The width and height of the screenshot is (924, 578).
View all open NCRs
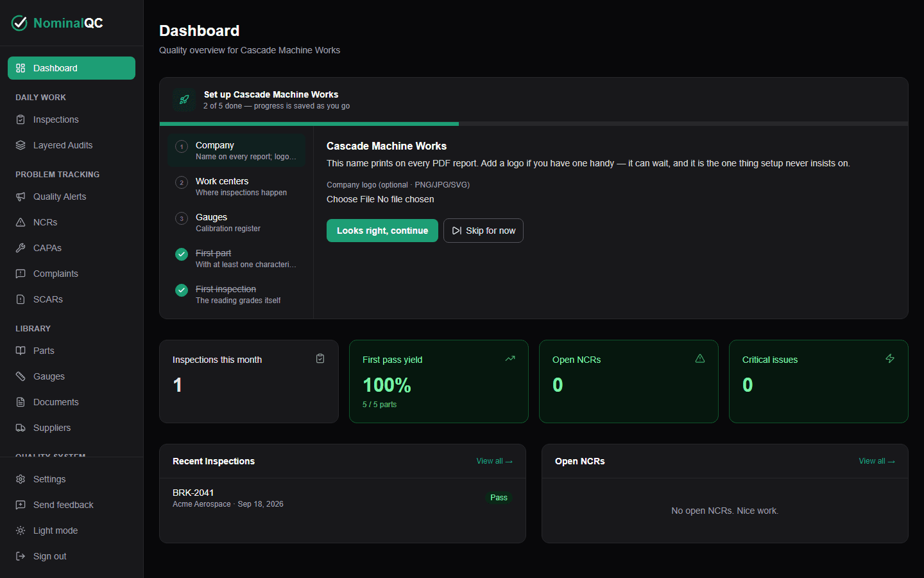pos(877,461)
